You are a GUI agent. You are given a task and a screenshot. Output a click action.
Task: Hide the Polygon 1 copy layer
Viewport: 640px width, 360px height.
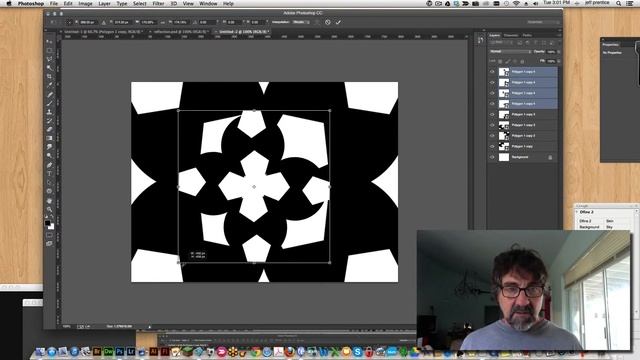pos(492,146)
